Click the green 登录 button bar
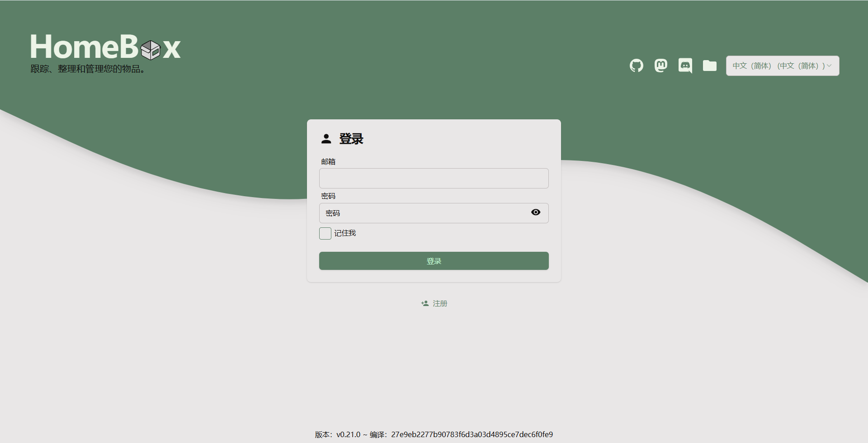Screen dimensions: 868x443 pos(434,260)
